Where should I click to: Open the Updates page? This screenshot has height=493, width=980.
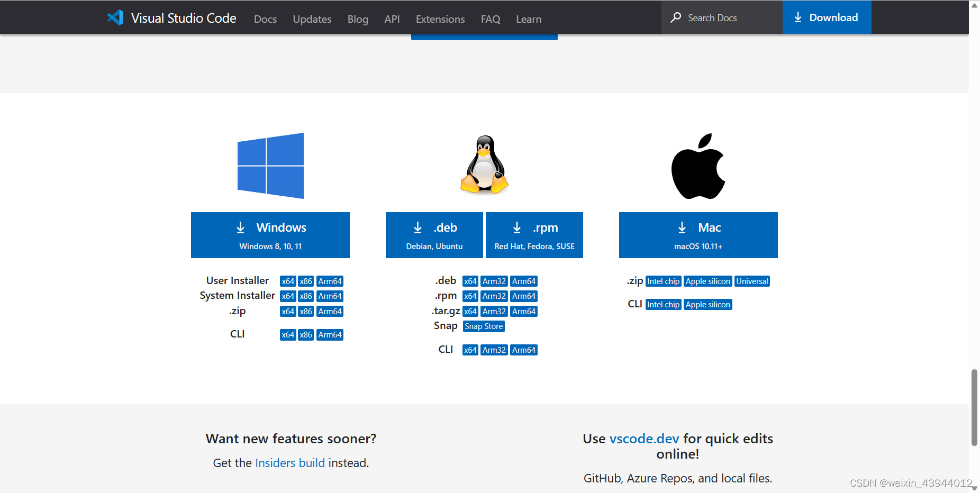click(x=312, y=19)
